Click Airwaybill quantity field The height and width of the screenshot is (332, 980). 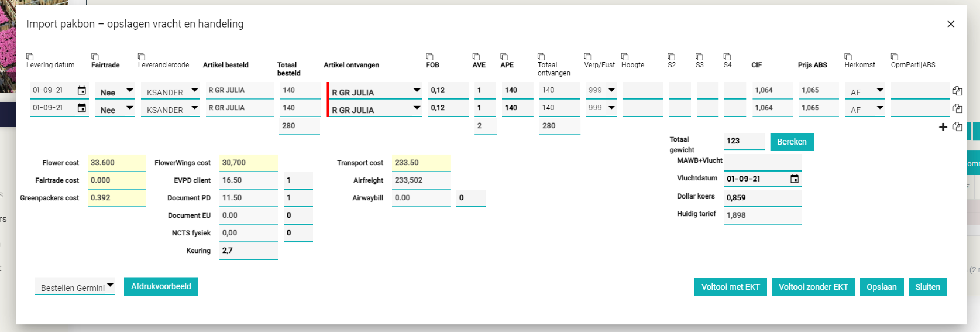471,198
